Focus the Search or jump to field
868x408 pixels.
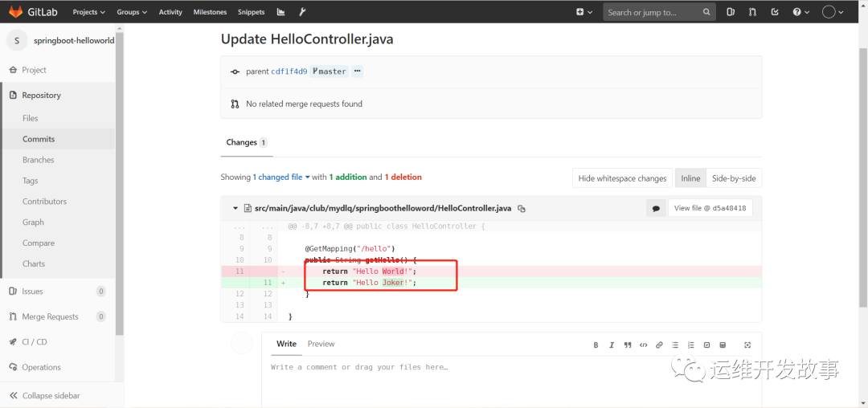tap(659, 11)
